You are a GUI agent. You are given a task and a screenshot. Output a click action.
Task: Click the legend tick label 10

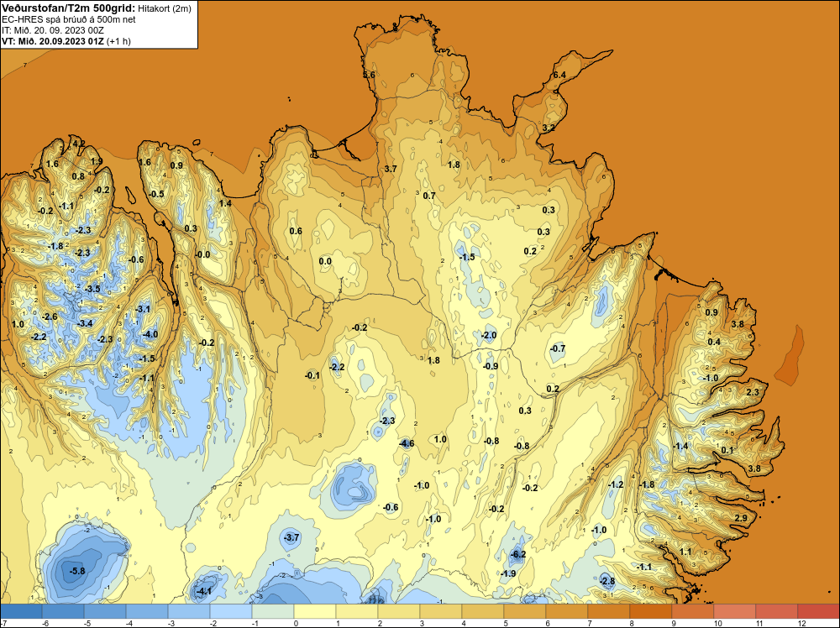tap(718, 623)
